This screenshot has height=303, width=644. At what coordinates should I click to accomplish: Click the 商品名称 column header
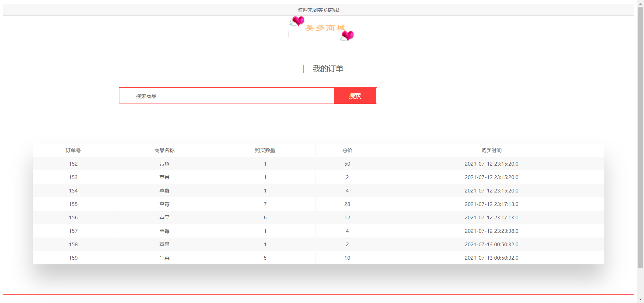pos(164,150)
